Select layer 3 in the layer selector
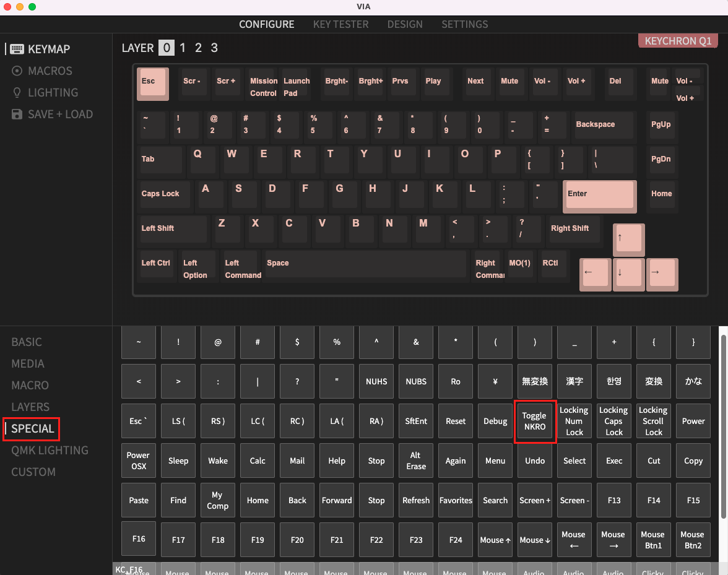The height and width of the screenshot is (575, 728). (x=213, y=48)
